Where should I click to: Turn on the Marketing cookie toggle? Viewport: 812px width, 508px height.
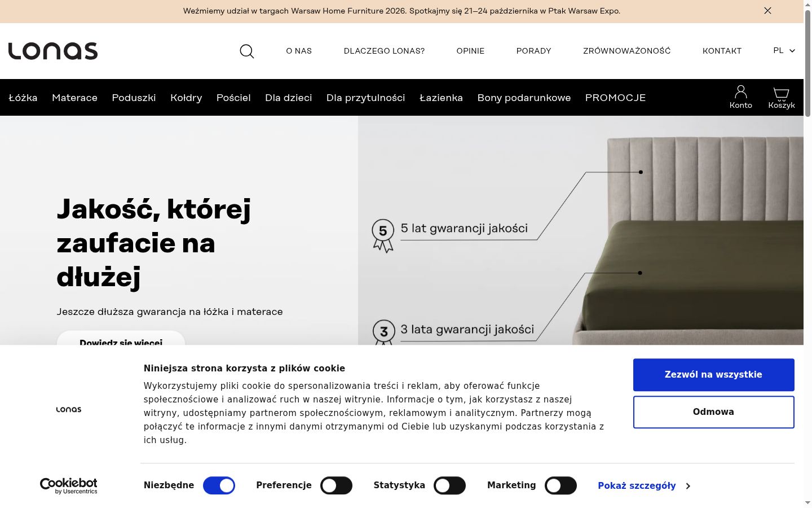561,485
